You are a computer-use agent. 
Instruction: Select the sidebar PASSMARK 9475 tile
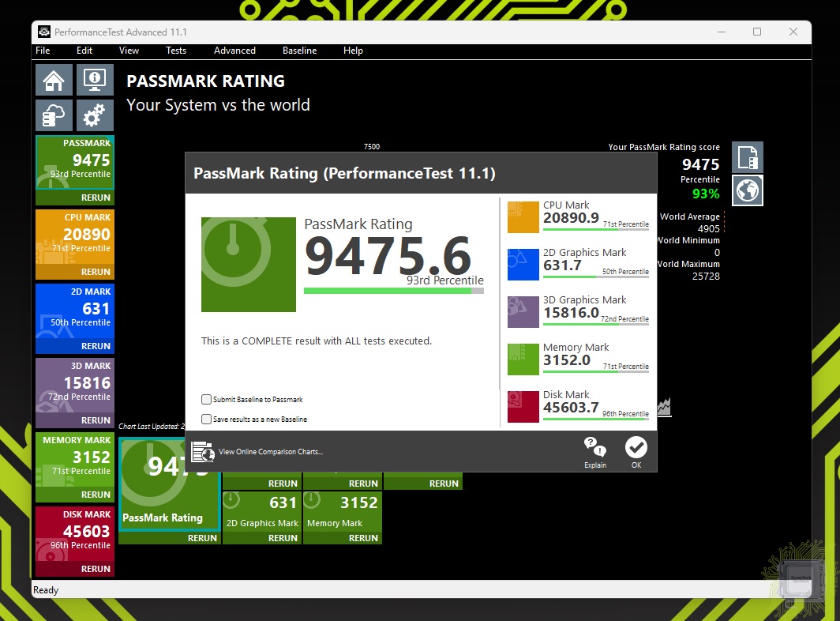tap(75, 163)
